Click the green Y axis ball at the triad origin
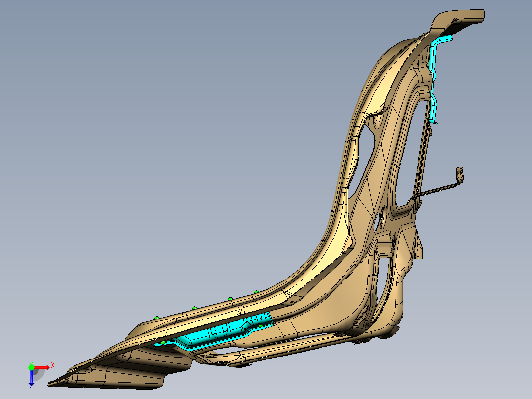 click(x=31, y=367)
